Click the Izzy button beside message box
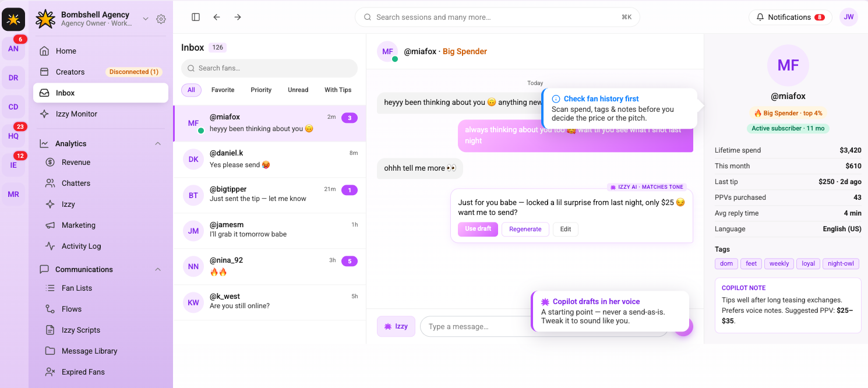The image size is (868, 388). 396,326
